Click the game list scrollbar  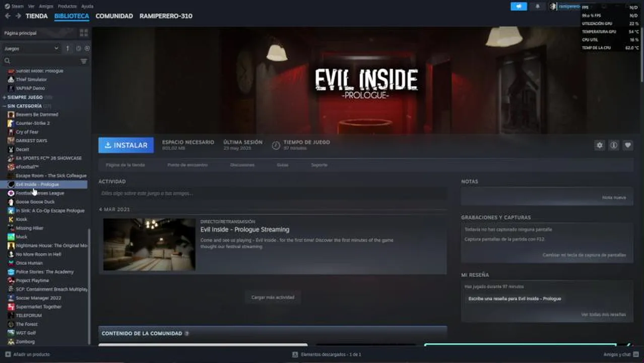tap(90, 286)
